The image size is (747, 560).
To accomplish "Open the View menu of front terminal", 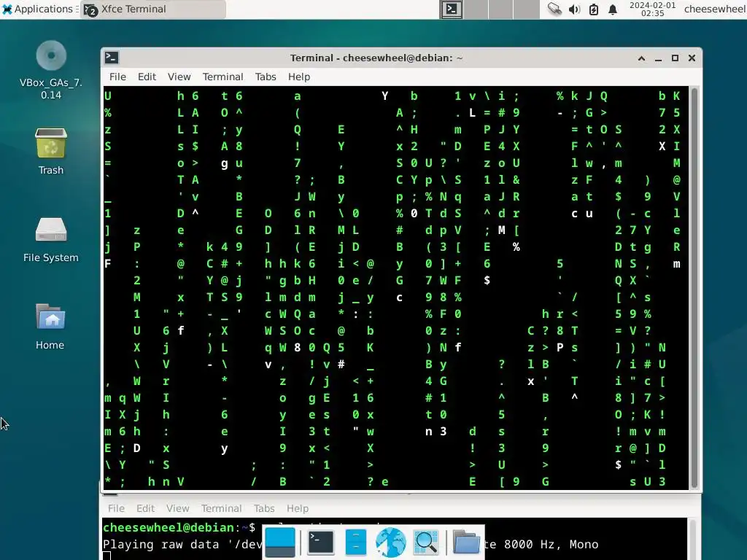I will tap(179, 77).
